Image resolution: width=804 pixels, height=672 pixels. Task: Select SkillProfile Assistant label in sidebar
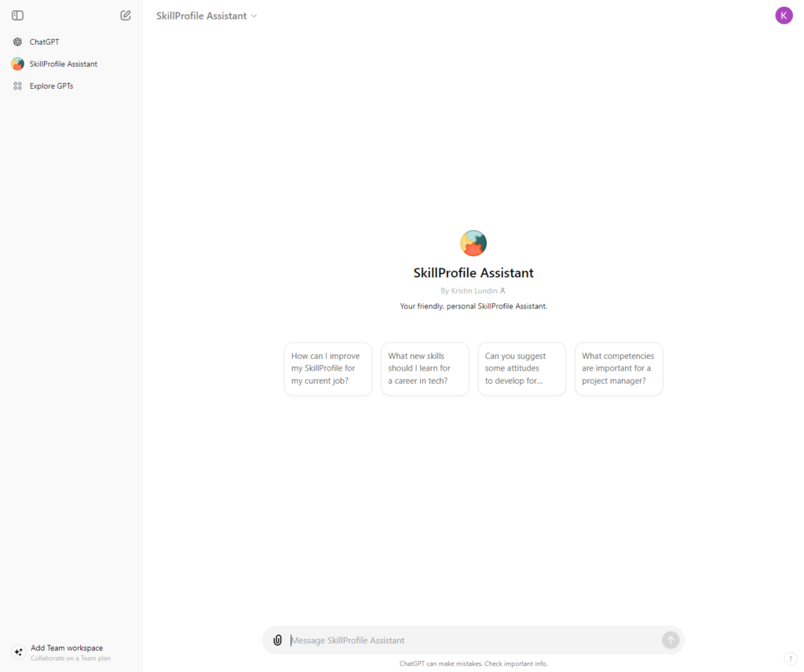64,64
